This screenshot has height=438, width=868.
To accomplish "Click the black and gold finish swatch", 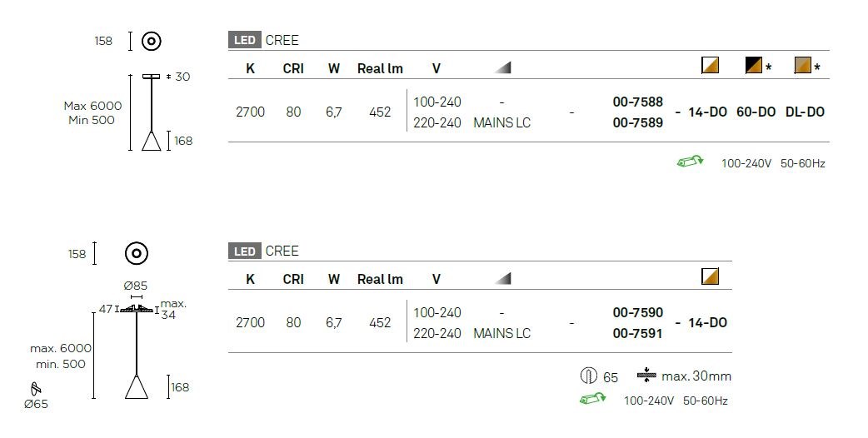I will [x=753, y=65].
